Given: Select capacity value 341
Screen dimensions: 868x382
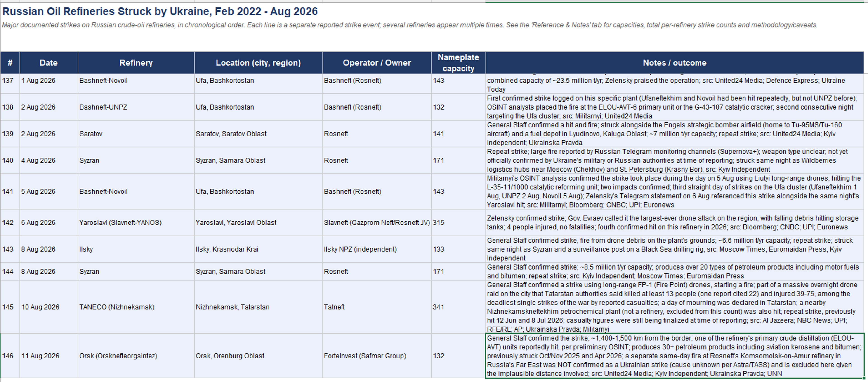Looking at the screenshot, I should 458,307.
